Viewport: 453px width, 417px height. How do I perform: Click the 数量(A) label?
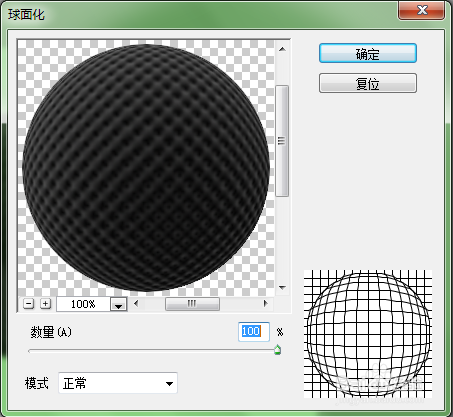(x=51, y=332)
